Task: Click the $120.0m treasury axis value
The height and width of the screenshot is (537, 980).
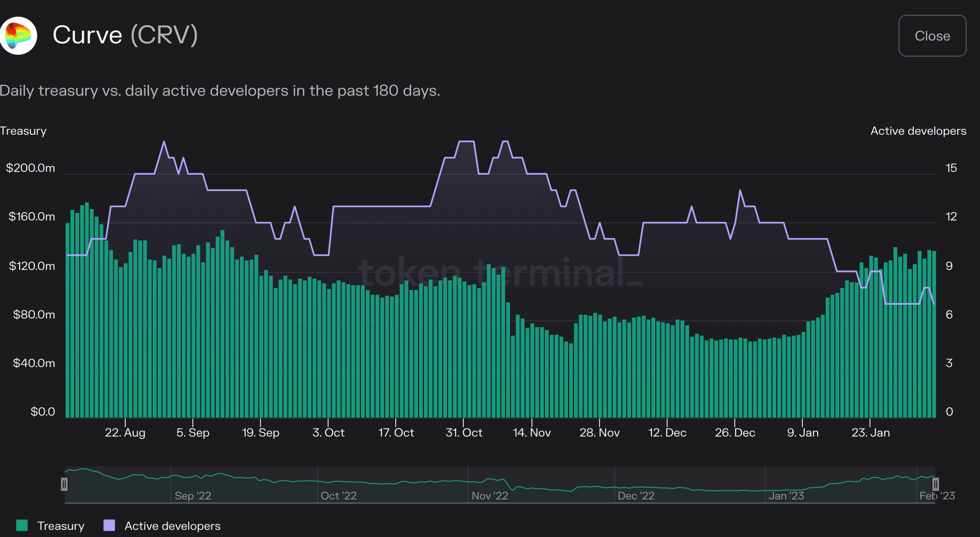Action: tap(32, 266)
